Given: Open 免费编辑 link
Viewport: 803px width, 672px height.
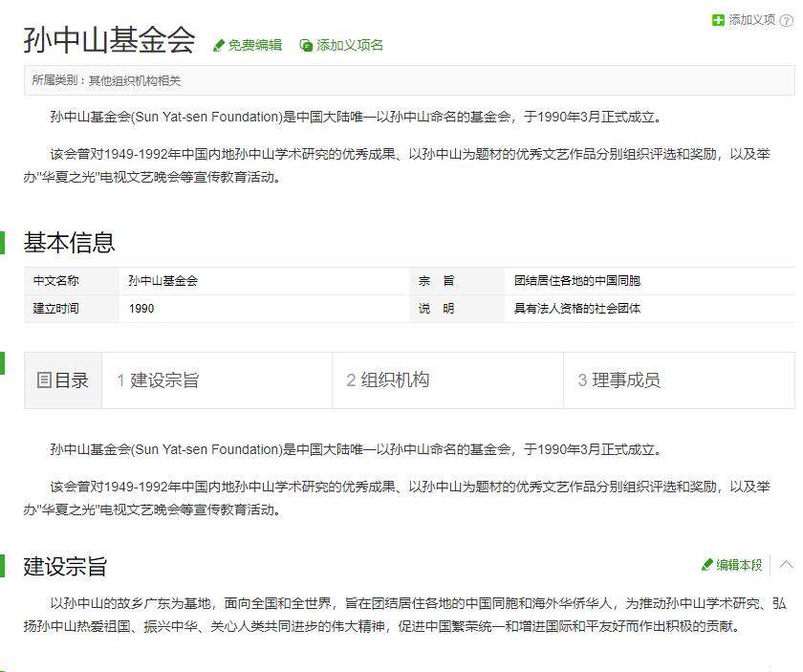Looking at the screenshot, I should [x=254, y=45].
